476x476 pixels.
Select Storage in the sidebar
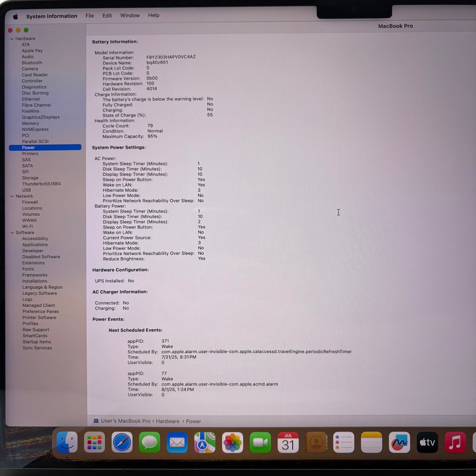click(x=30, y=178)
